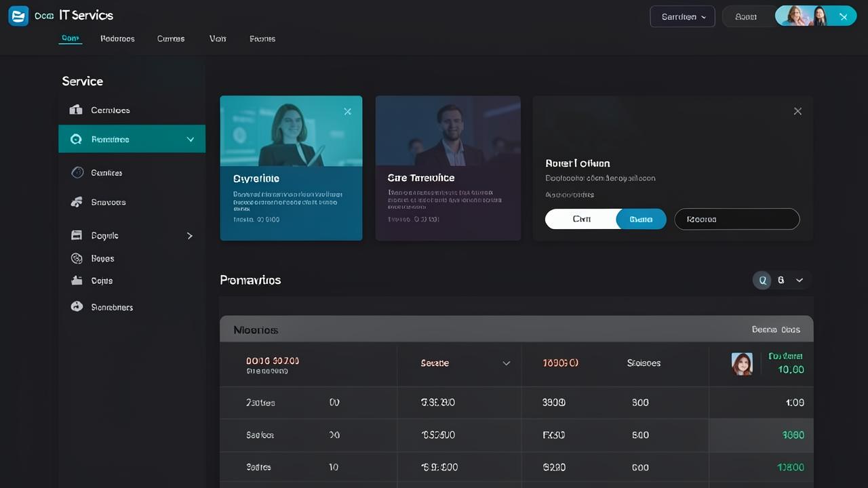Select the highlighted teal sidebar item icon
The width and height of the screenshot is (868, 488).
[x=76, y=139]
